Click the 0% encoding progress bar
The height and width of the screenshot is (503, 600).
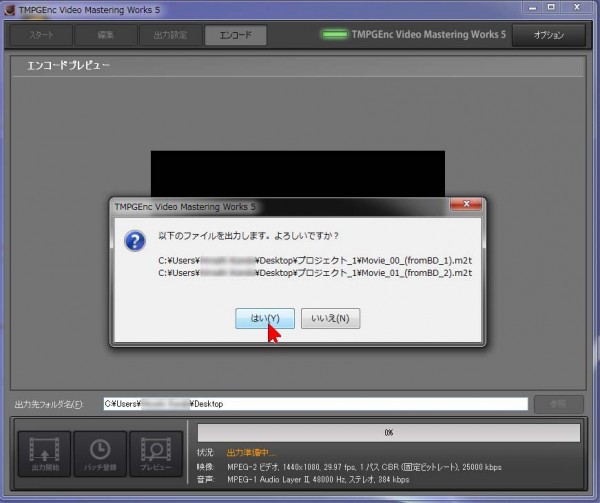pos(388,433)
